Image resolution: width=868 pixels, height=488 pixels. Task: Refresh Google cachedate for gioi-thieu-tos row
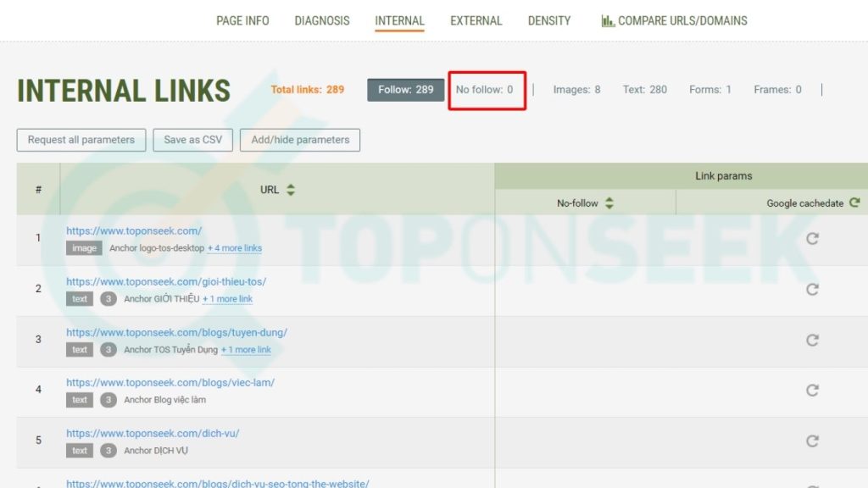[811, 290]
